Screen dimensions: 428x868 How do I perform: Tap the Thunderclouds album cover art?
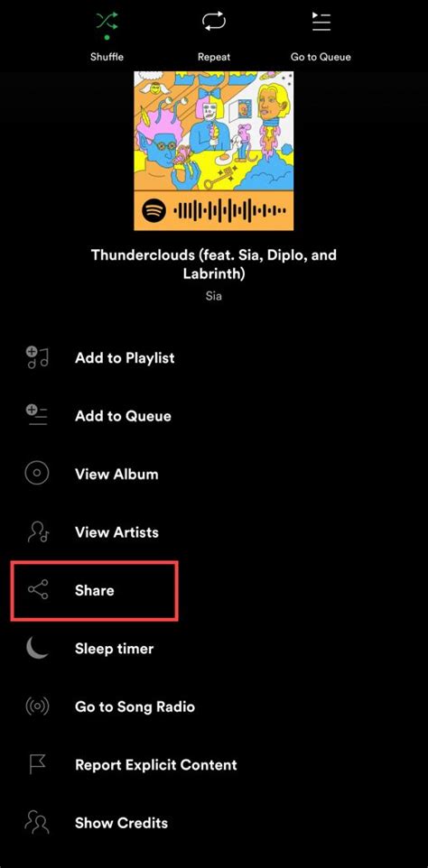(x=214, y=131)
